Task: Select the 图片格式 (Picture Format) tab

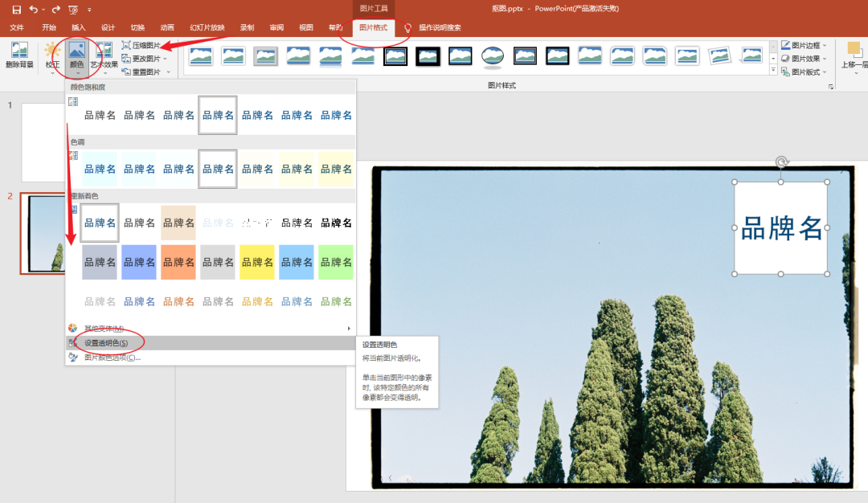Action: 374,27
